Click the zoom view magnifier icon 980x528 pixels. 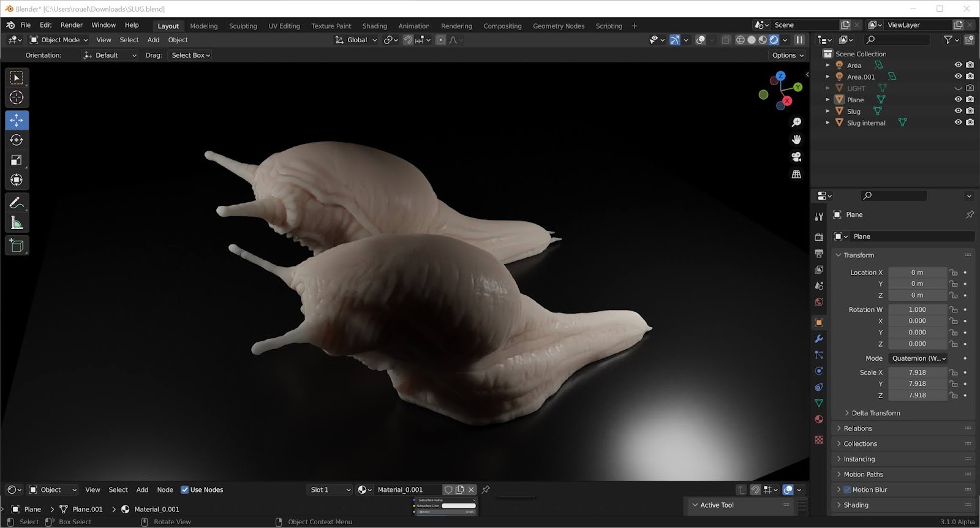(796, 123)
